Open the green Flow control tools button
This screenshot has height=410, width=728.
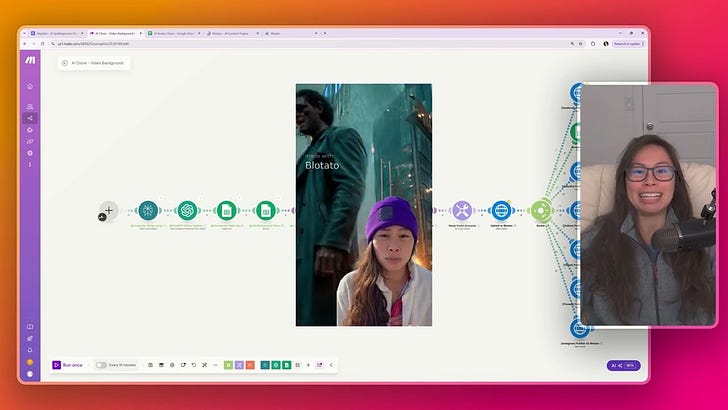[228, 365]
